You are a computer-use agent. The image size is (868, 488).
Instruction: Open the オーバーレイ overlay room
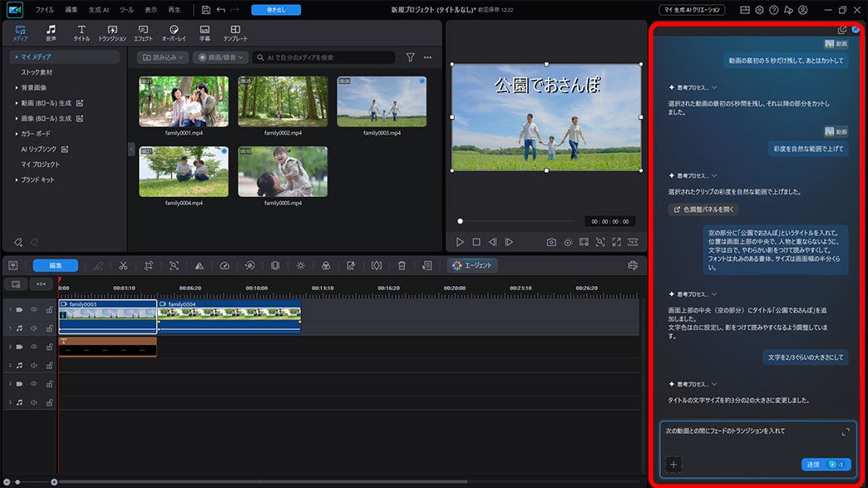click(x=174, y=32)
